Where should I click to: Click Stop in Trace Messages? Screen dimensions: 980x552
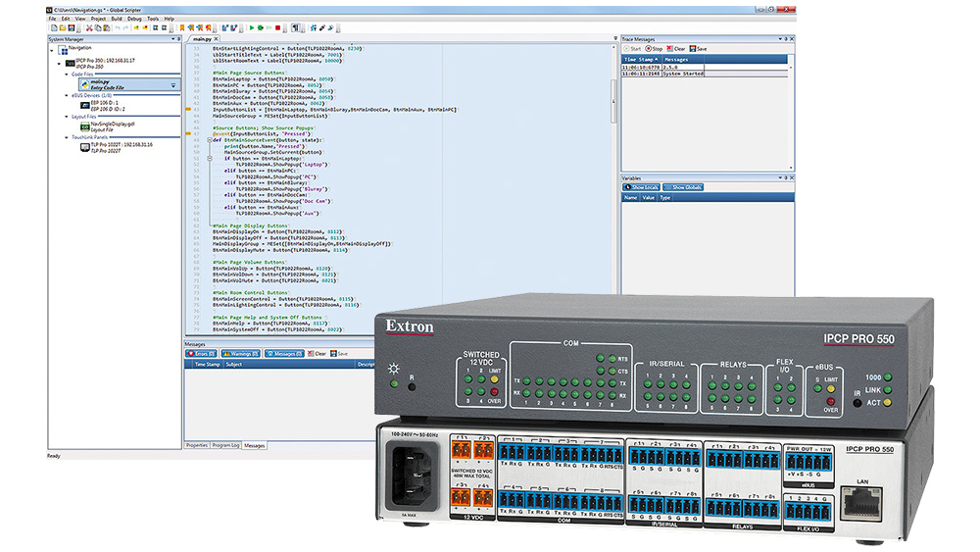click(654, 48)
